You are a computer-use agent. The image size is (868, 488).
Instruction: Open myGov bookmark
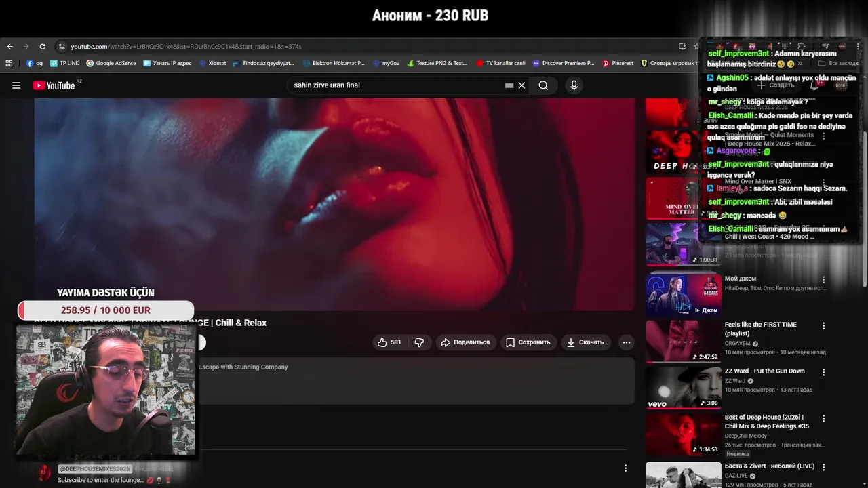click(386, 63)
